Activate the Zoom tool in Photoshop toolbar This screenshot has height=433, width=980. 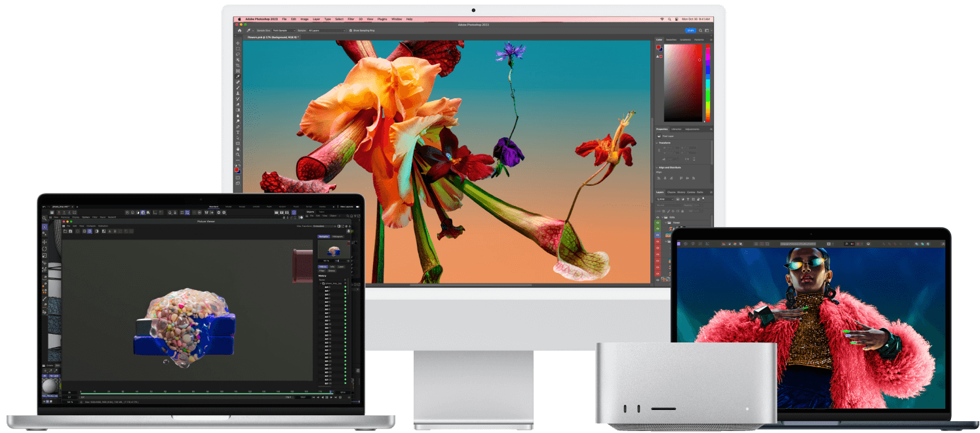coord(238,155)
